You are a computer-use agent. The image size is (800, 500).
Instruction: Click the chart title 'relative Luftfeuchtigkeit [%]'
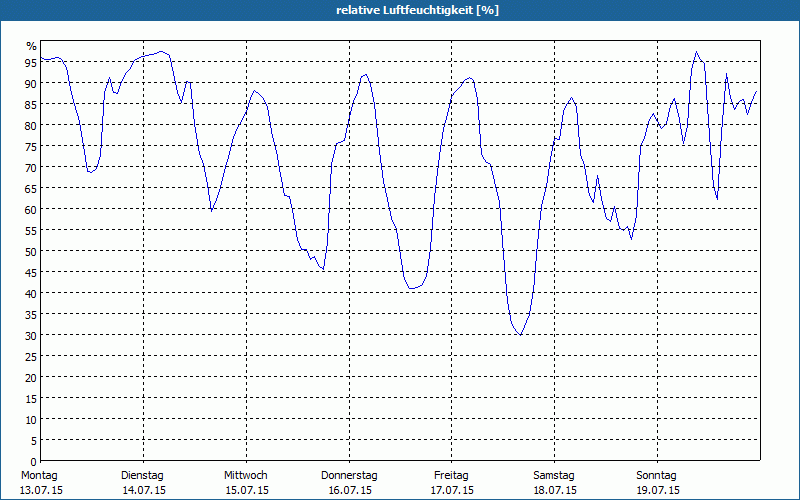point(417,10)
